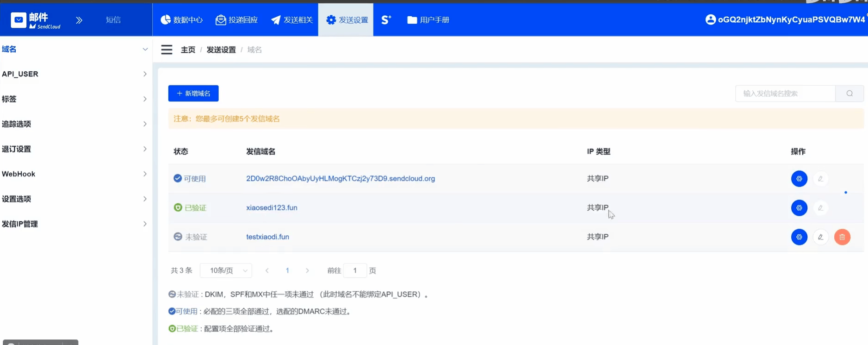Expand the product switcher double-chevron icon
This screenshot has height=345, width=868.
pyautogui.click(x=79, y=20)
